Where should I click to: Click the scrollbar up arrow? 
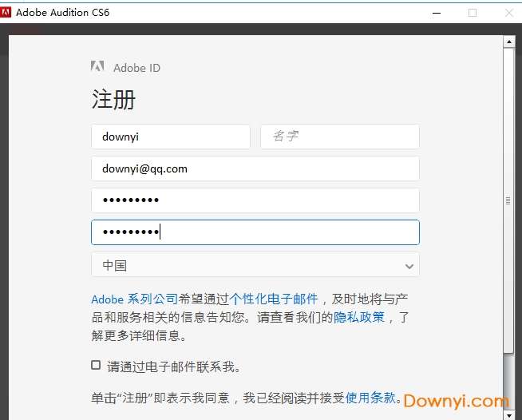pyautogui.click(x=509, y=42)
